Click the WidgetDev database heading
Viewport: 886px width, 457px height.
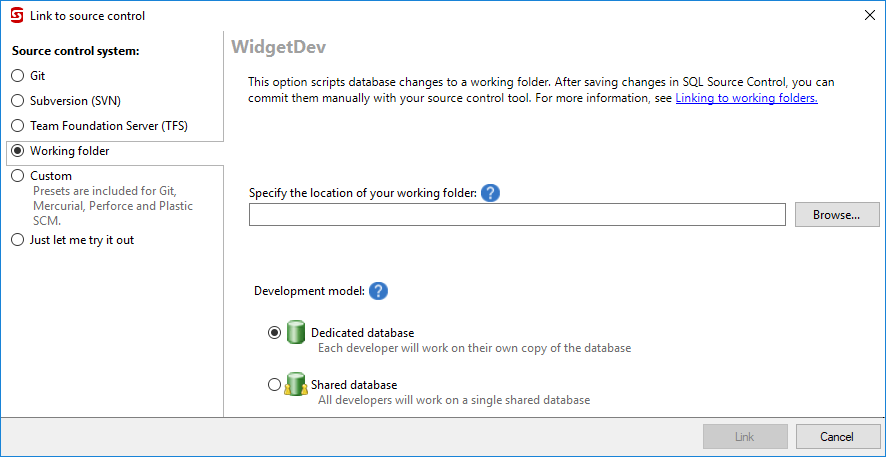point(279,47)
